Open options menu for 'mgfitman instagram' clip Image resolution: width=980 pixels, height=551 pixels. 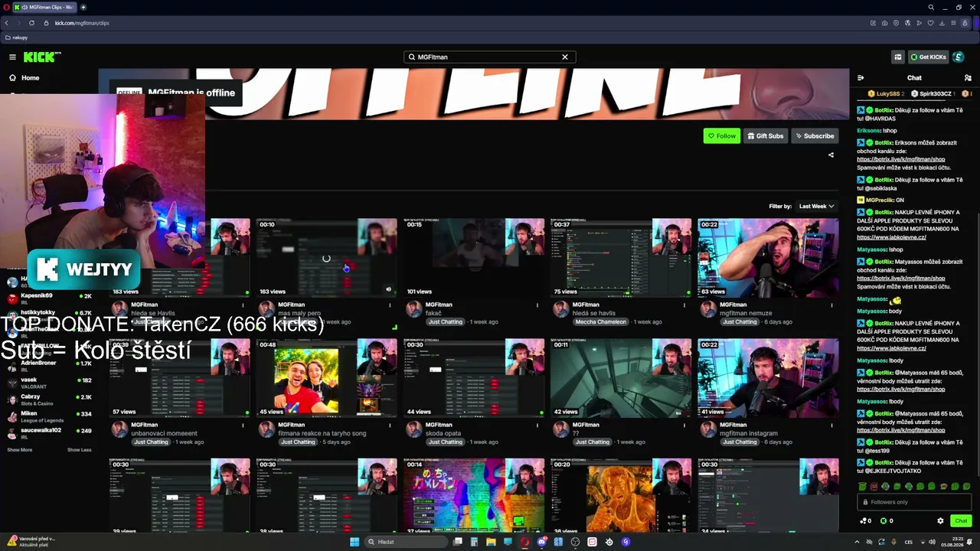(831, 425)
